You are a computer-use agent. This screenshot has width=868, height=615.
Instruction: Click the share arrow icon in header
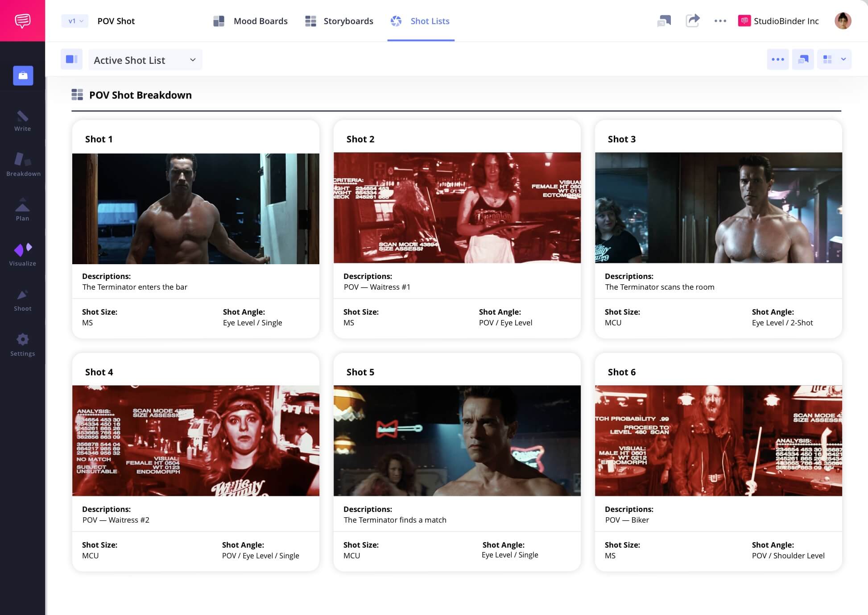pos(692,21)
